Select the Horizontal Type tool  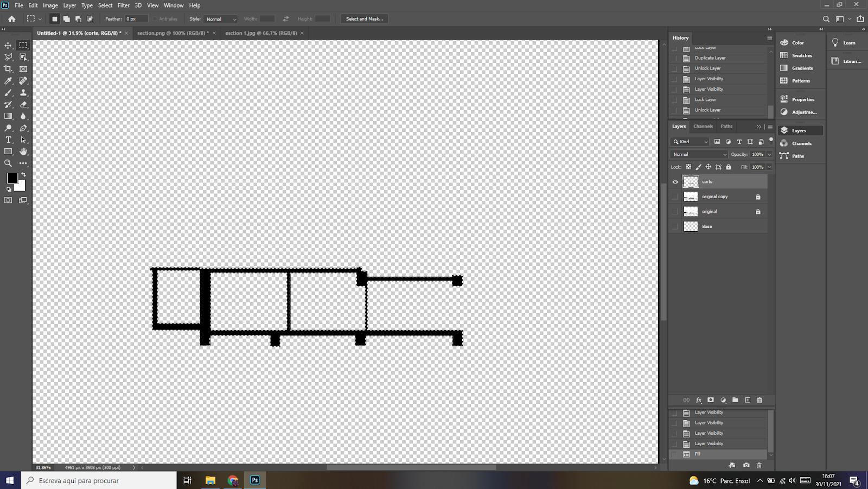8,140
